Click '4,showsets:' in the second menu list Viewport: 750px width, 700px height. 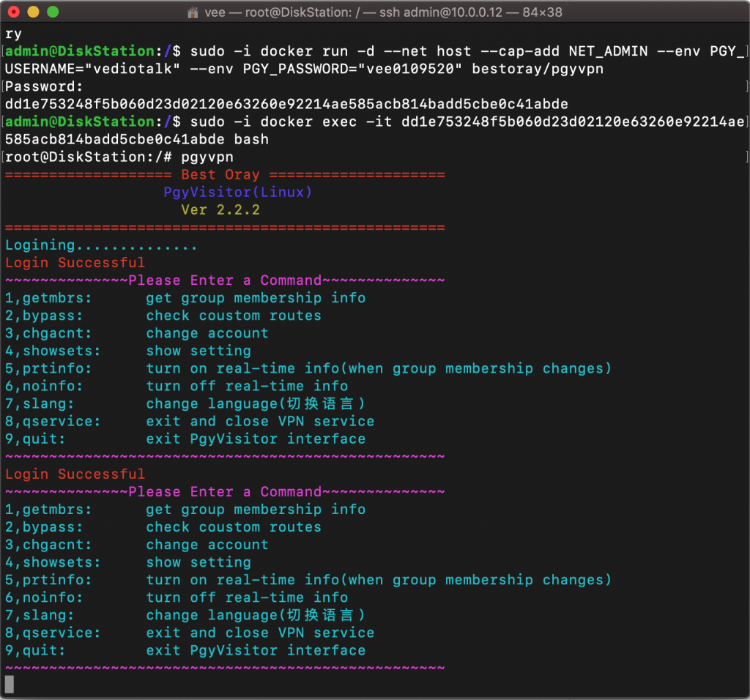pyautogui.click(x=53, y=562)
